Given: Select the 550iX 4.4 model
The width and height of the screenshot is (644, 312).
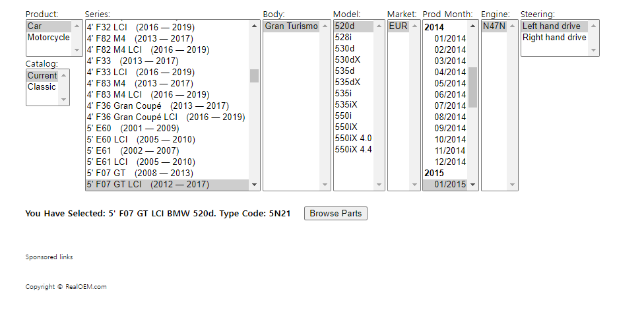Looking at the screenshot, I should point(354,150).
